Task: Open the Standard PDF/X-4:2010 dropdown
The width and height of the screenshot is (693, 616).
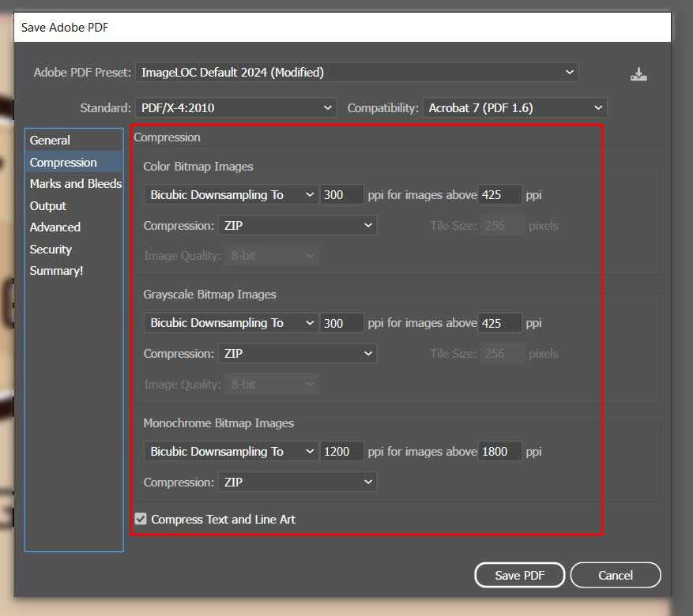Action: [236, 107]
